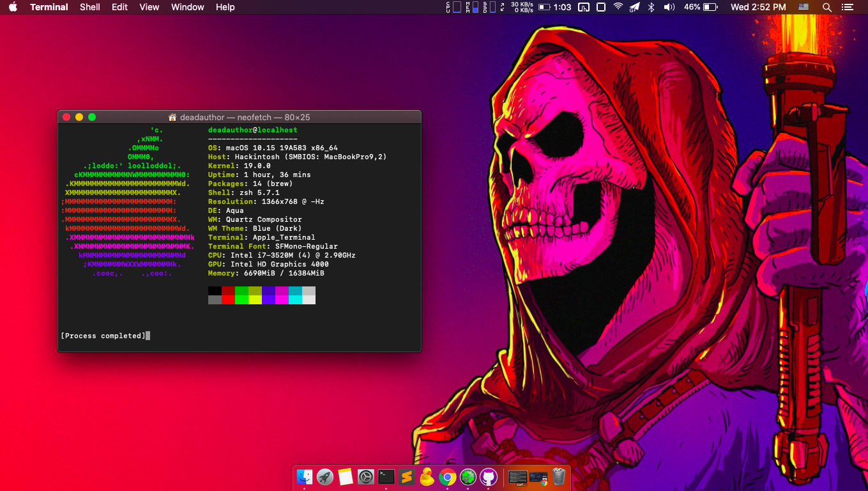Open the Apple menu

pos(13,7)
